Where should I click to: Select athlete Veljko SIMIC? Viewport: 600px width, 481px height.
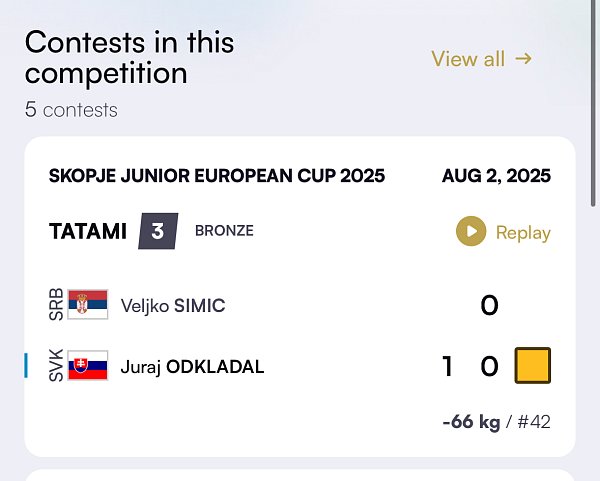tap(173, 305)
